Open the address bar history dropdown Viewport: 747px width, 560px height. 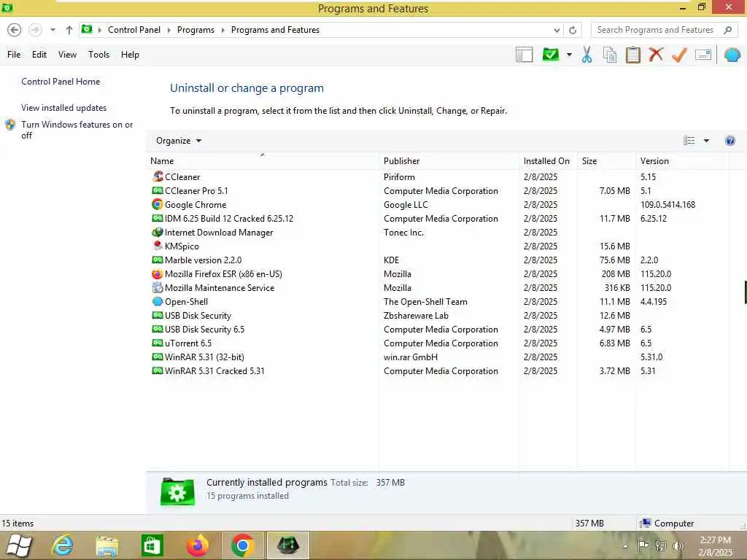pos(557,30)
